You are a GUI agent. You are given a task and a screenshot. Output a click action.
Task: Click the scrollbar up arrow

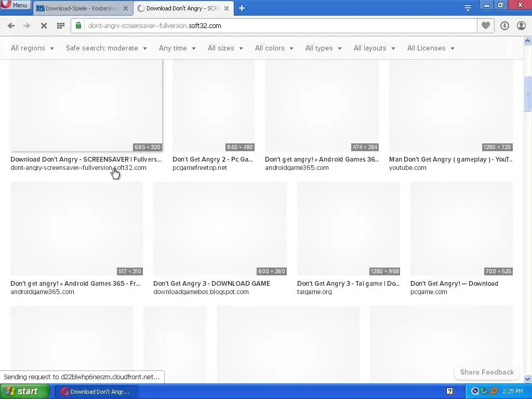527,41
